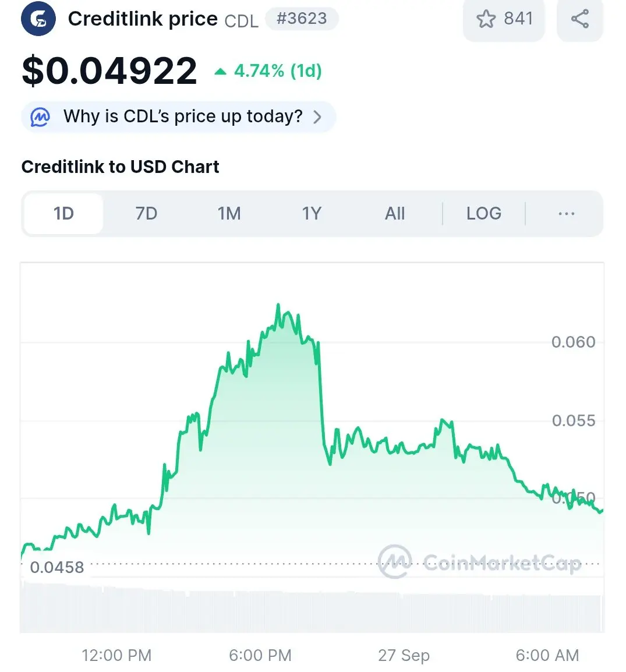Open the three-dots more chart options
Viewport: 626px width, 672px height.
tap(567, 214)
